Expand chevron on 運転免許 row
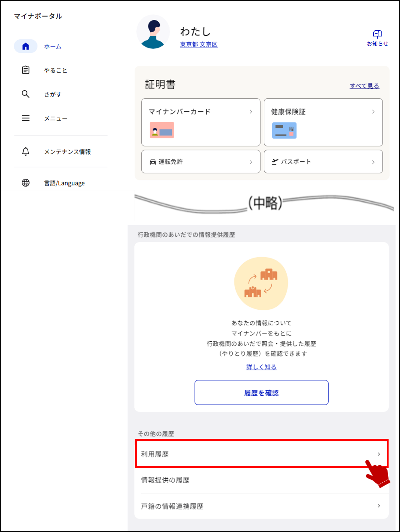Image resolution: width=400 pixels, height=532 pixels. coord(251,162)
